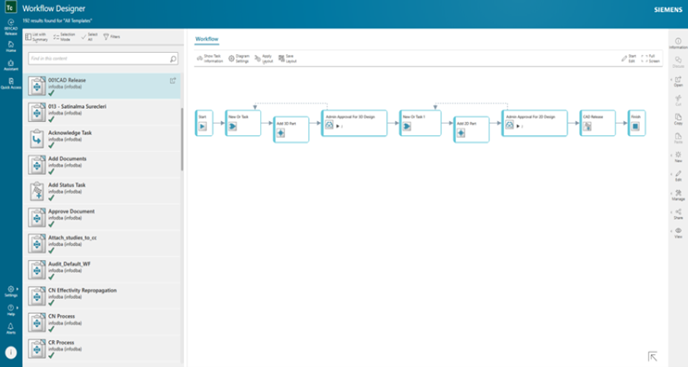This screenshot has width=688, height=367.
Task: Expand the Share command menu
Action: coord(678,214)
